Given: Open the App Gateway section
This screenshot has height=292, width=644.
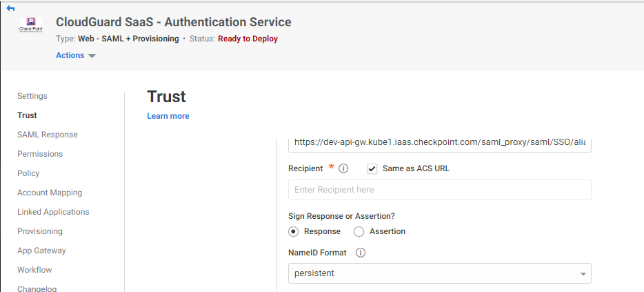Looking at the screenshot, I should (41, 251).
